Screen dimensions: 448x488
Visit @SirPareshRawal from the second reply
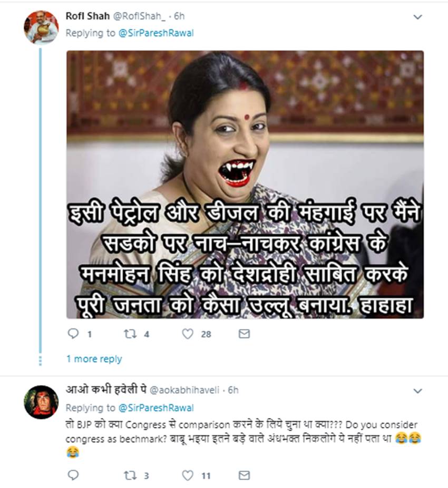(x=155, y=407)
